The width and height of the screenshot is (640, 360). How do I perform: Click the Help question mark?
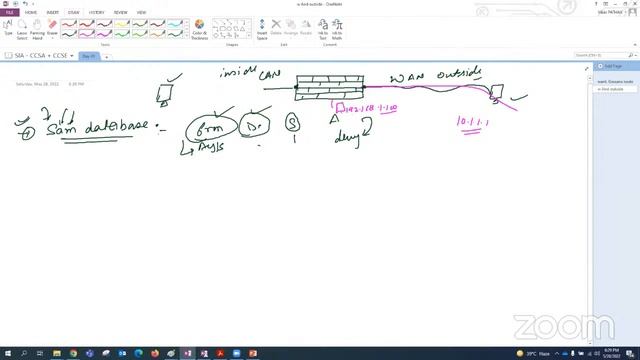[596, 4]
